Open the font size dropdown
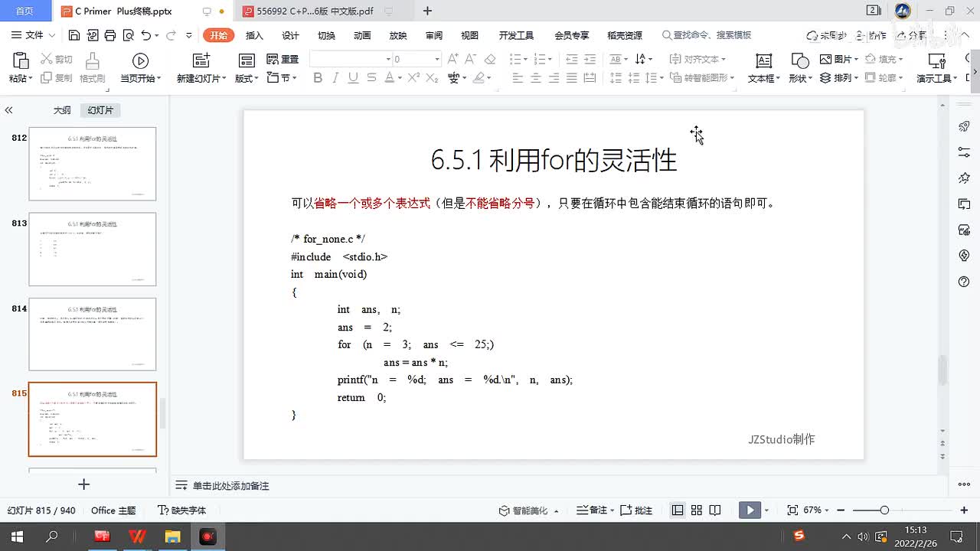 coord(437,59)
